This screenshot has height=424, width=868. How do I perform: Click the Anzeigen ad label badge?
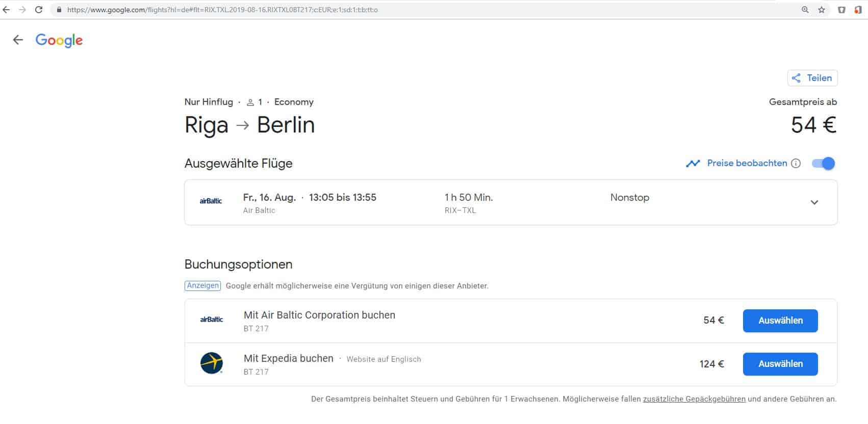pos(202,285)
